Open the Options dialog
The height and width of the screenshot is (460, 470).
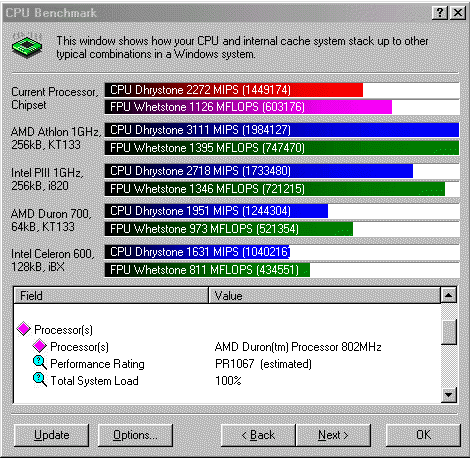[135, 435]
